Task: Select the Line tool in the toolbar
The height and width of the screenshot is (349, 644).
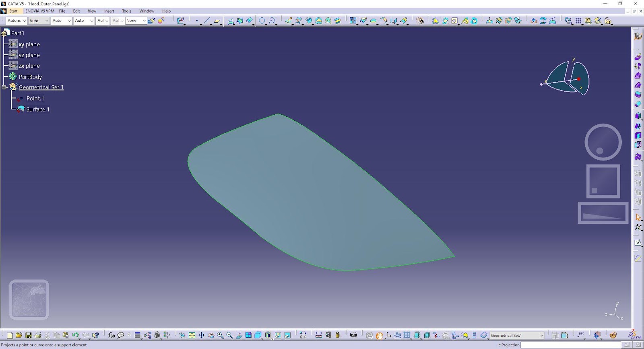Action: click(x=207, y=21)
